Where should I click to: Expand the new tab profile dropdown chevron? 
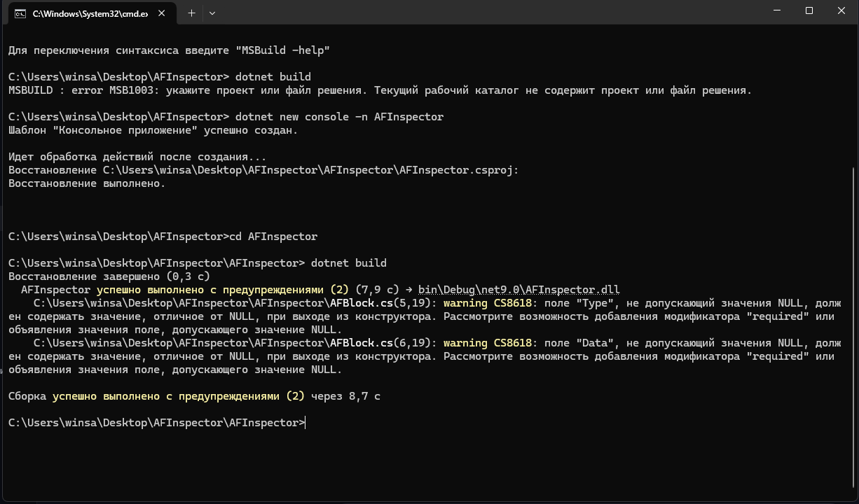[212, 13]
